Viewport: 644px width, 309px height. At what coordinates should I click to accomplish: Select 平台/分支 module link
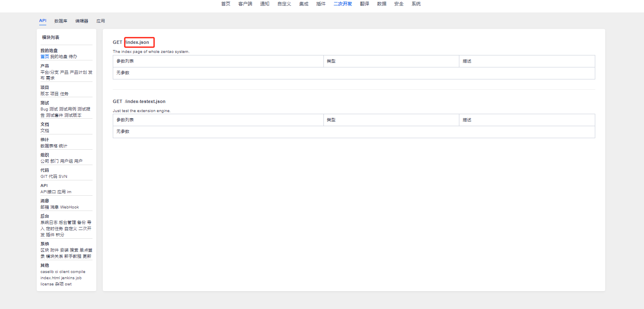click(x=50, y=72)
